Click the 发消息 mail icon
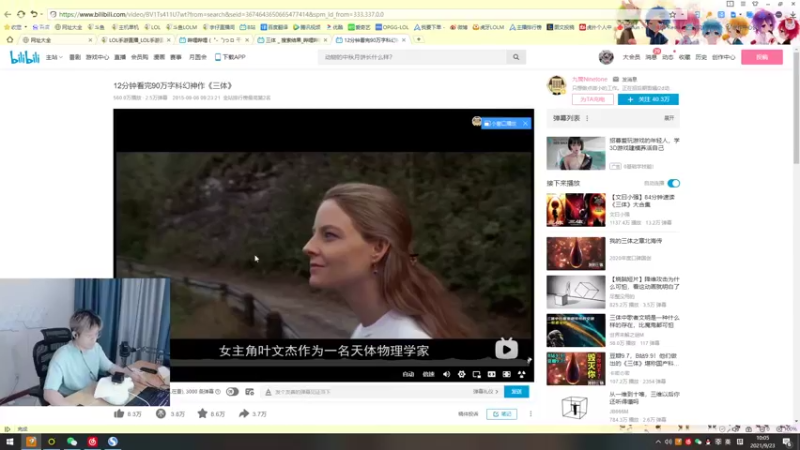Screen dimensions: 800x450 pos(615,80)
